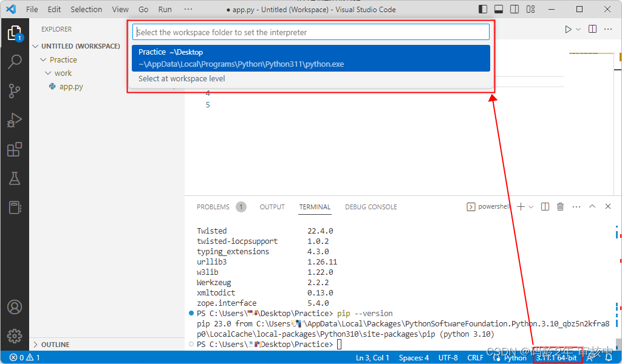Select Practice folder interpreter option

(311, 58)
